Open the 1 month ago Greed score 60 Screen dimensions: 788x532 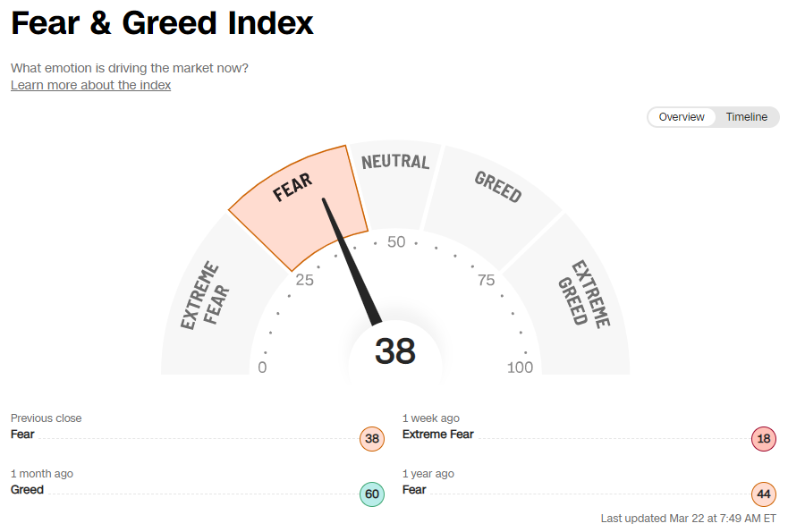click(x=372, y=494)
